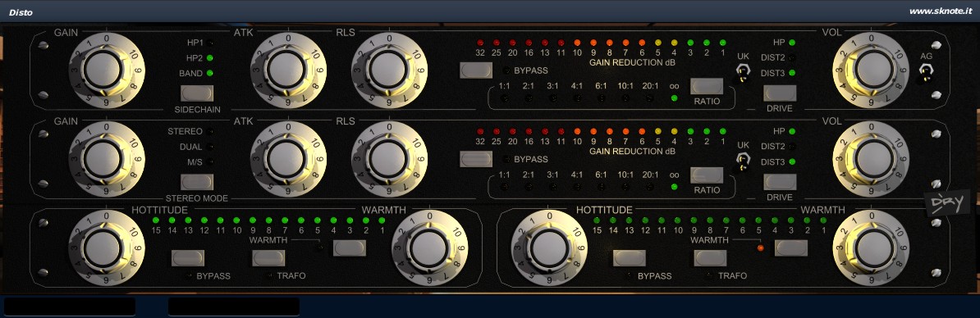980x318 pixels.
Task: Click the HOTTITUDE knob on the left saturation unit
Action: pos(106,248)
